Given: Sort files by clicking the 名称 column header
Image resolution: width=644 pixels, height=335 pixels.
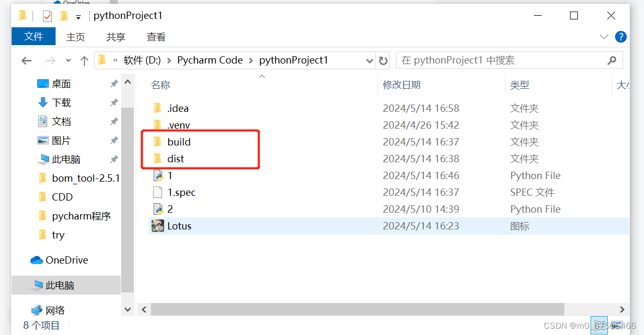Looking at the screenshot, I should 160,85.
